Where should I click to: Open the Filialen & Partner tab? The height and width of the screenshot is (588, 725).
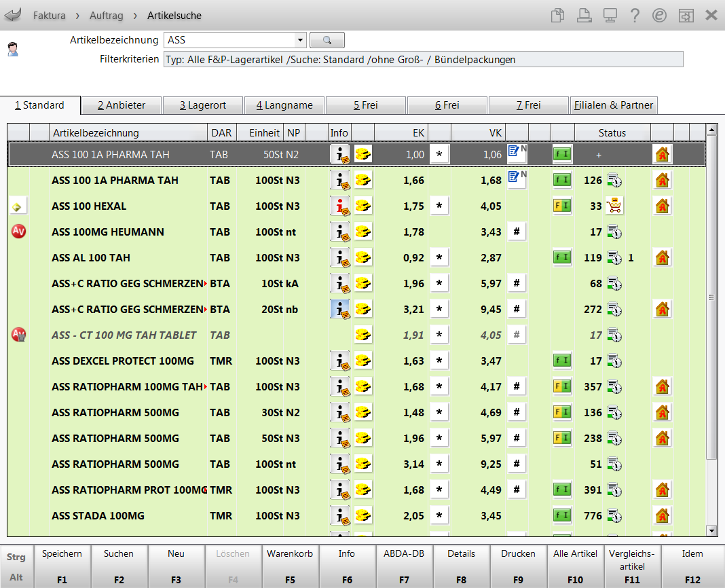point(614,105)
